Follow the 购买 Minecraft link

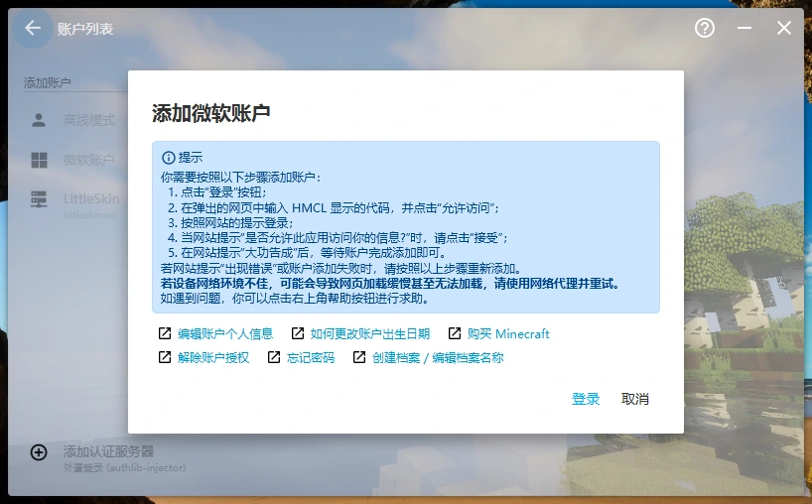[x=508, y=333]
